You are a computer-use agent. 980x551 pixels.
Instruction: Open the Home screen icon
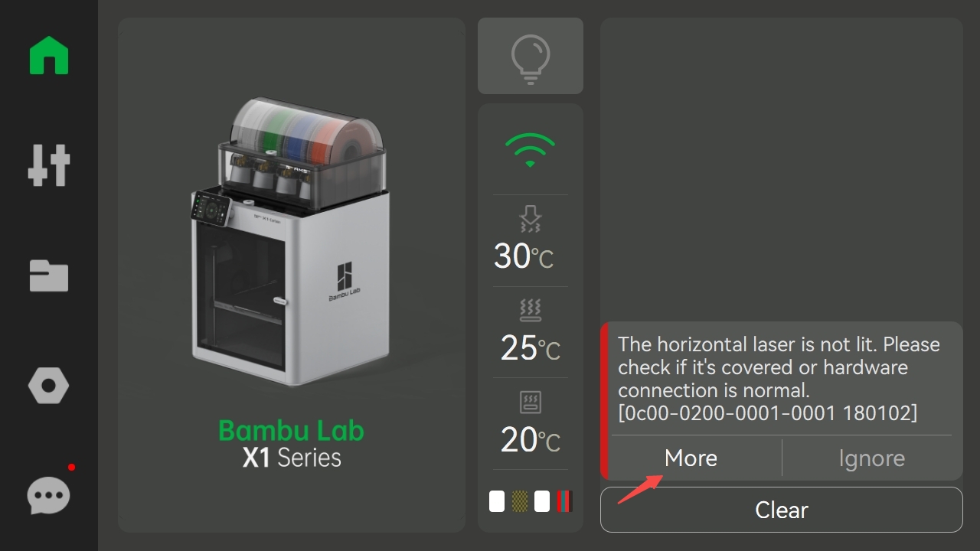49,55
